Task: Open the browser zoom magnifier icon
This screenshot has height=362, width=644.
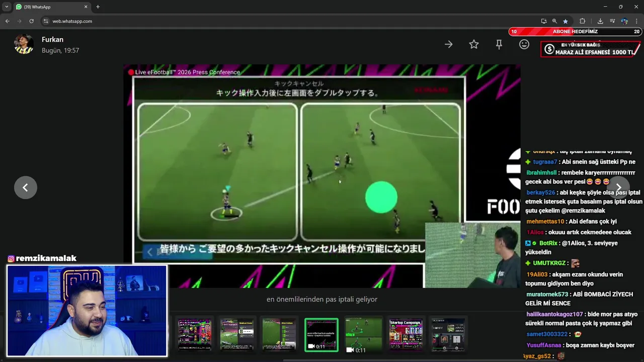Action: pos(554,21)
